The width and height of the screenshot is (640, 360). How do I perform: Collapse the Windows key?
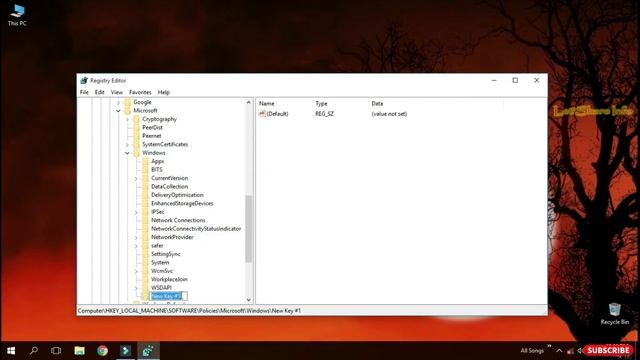(127, 153)
